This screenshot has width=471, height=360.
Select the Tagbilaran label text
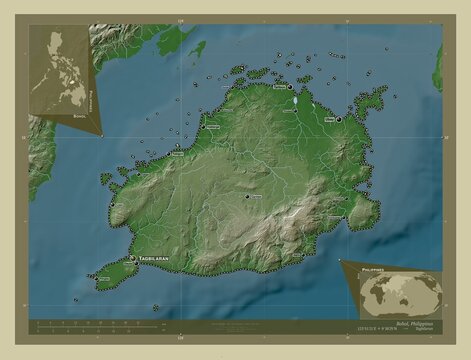(x=154, y=258)
